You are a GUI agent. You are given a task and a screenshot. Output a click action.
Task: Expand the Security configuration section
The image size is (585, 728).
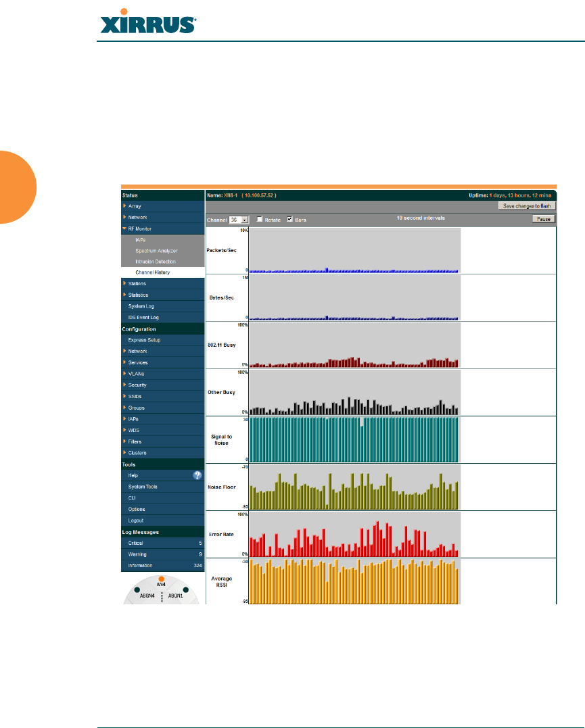click(162, 385)
